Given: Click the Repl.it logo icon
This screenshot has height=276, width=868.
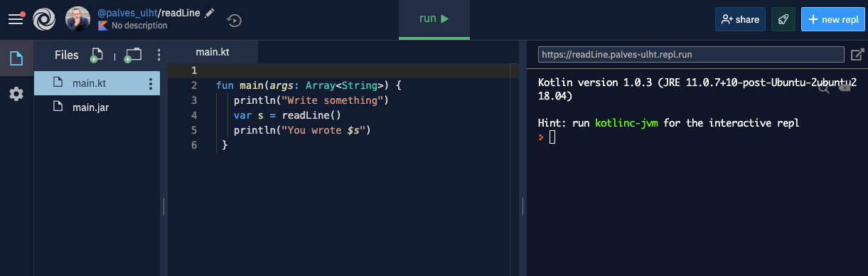Looking at the screenshot, I should click(45, 19).
